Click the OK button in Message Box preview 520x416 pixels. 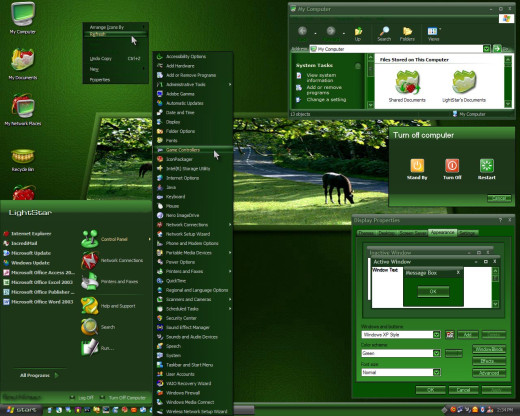point(433,291)
